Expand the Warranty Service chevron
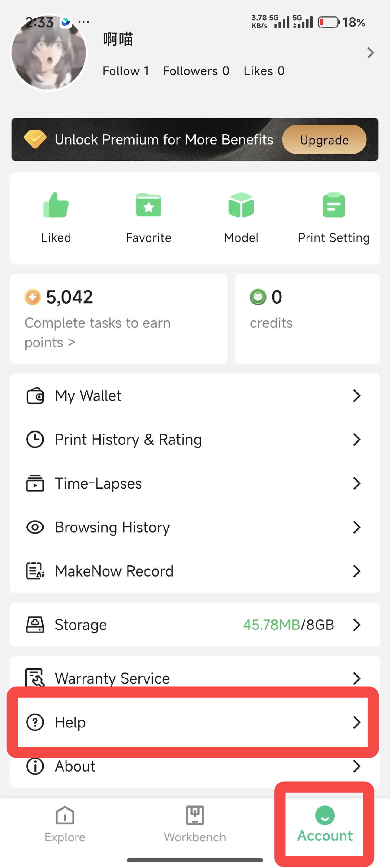This screenshot has width=390, height=868. [x=356, y=678]
